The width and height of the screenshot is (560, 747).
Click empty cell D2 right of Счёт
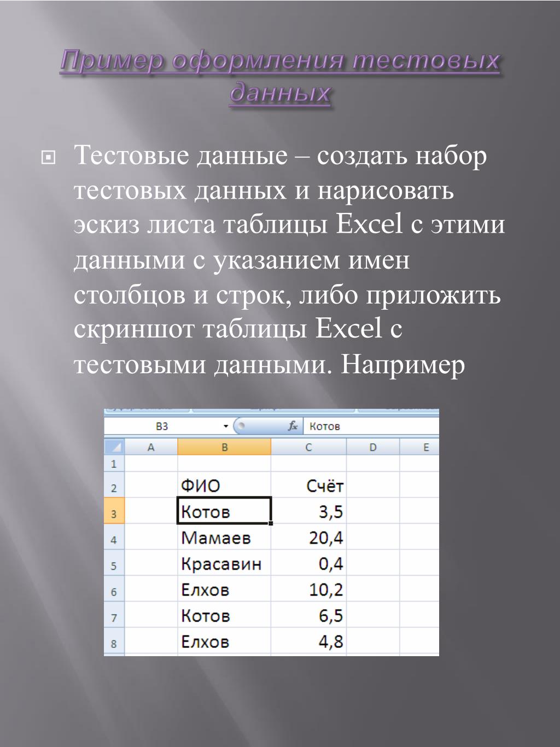373,485
